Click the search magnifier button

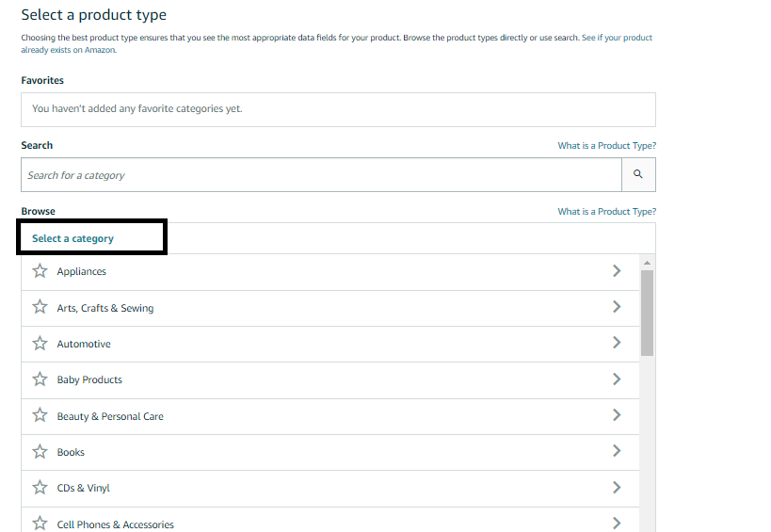point(638,174)
